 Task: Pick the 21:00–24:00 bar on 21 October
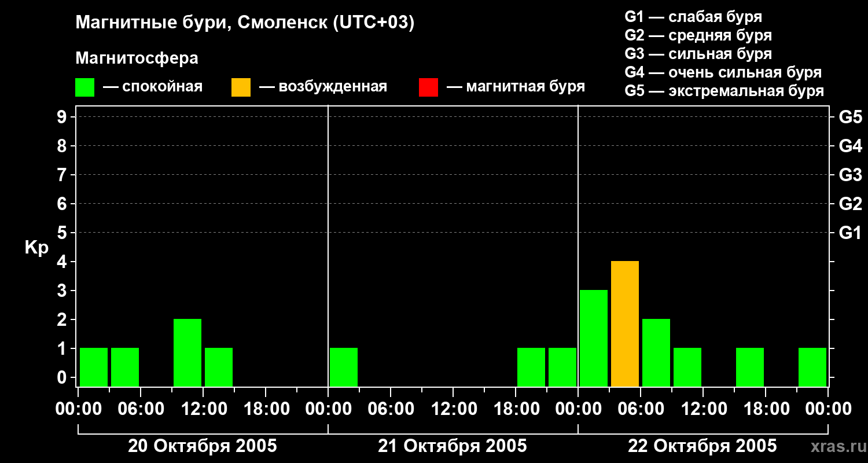(562, 367)
